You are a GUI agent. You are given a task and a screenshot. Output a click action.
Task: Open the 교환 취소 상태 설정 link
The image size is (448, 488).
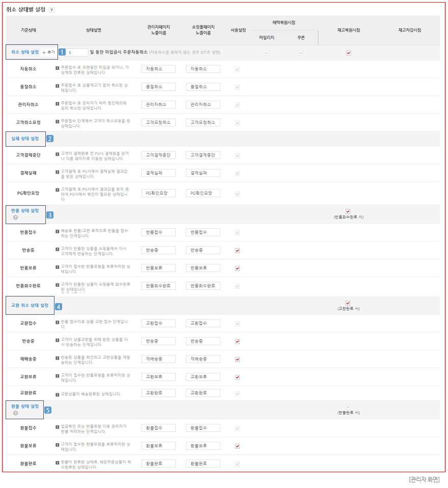coord(30,305)
